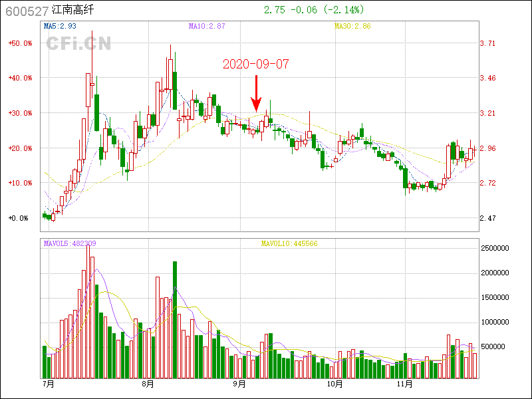
Task: Click the MA30:2.86 indicator label
Action: coord(352,26)
